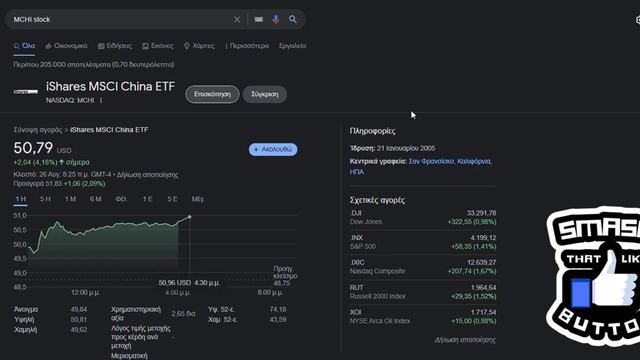Click the Άνοιγμα 49,84 value
Image resolution: width=640 pixels, height=360 pixels.
click(79, 309)
